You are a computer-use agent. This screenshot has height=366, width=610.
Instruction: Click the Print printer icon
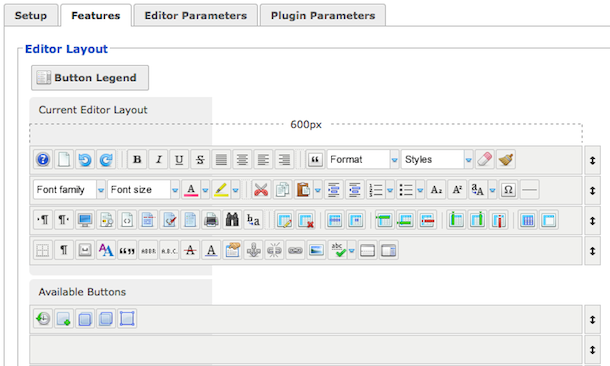click(211, 220)
